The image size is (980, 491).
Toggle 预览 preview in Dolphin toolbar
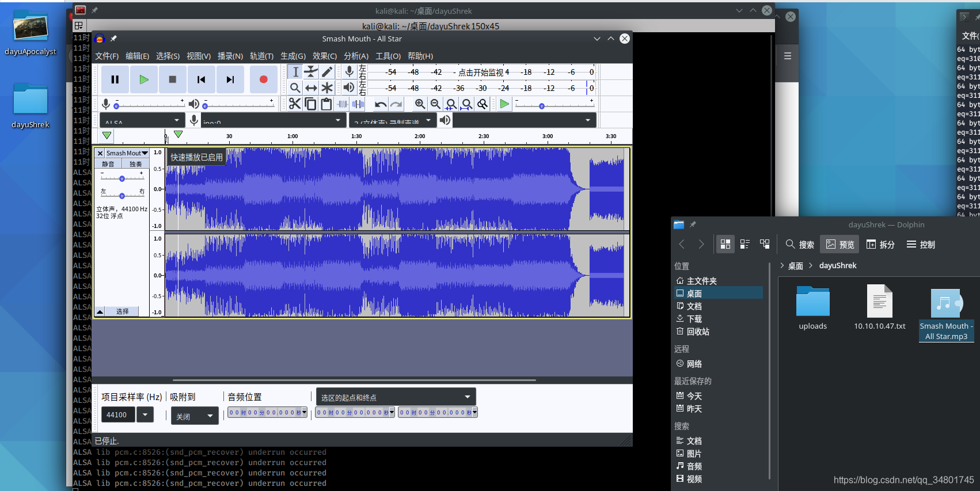click(x=840, y=245)
